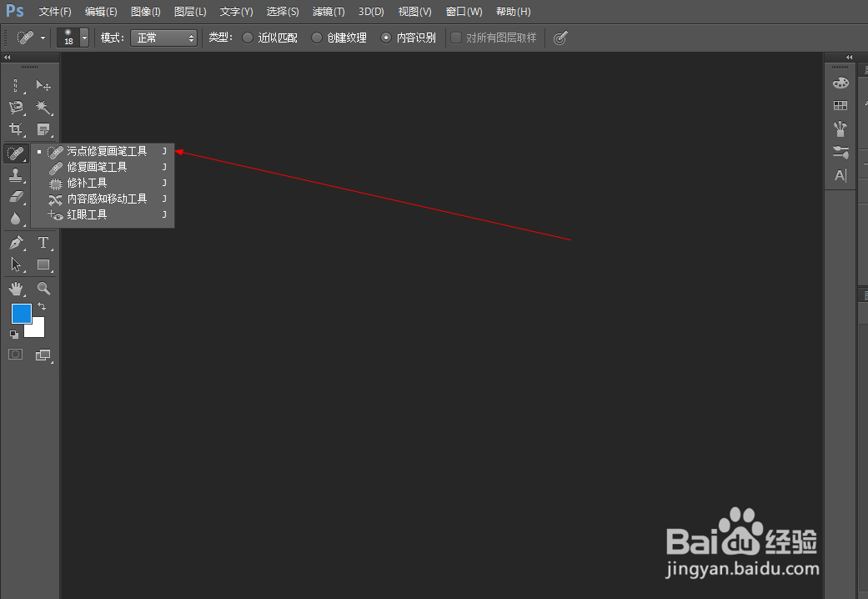868x599 pixels.
Task: Reset to default foreground/background colors
Action: pos(14,335)
